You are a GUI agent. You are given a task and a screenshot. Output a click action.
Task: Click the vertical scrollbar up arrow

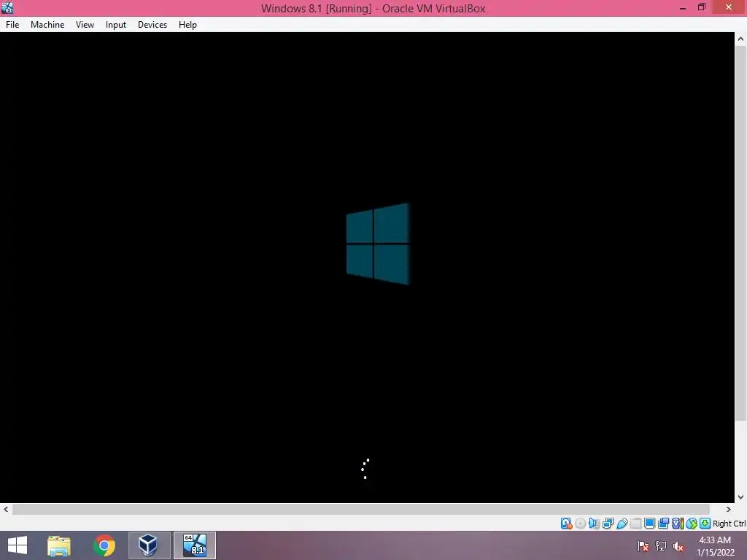pyautogui.click(x=740, y=39)
